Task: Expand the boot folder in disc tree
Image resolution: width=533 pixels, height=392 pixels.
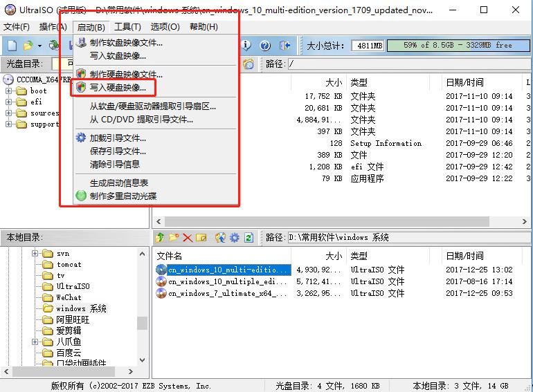Action: pos(9,91)
